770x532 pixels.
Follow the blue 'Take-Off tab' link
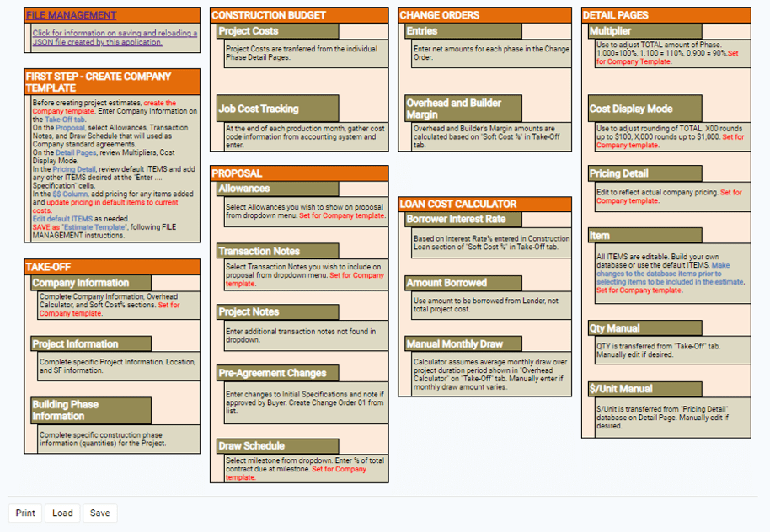[x=65, y=120]
